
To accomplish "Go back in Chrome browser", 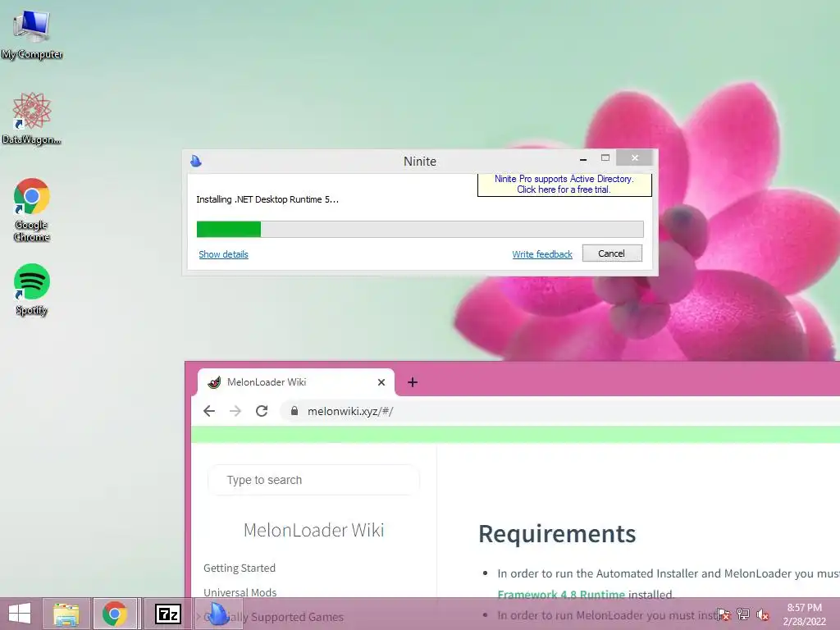I will click(209, 411).
